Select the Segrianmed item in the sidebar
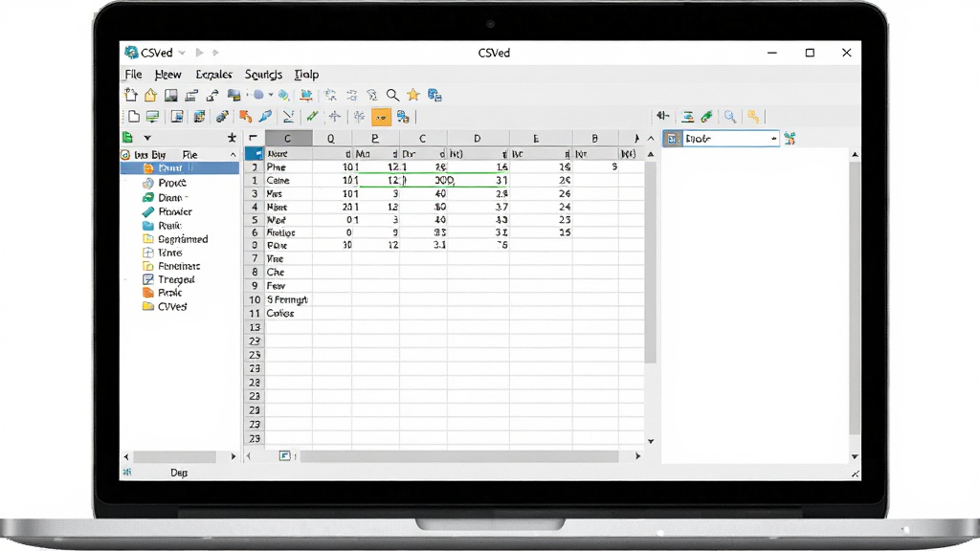The height and width of the screenshot is (551, 980). coord(183,239)
